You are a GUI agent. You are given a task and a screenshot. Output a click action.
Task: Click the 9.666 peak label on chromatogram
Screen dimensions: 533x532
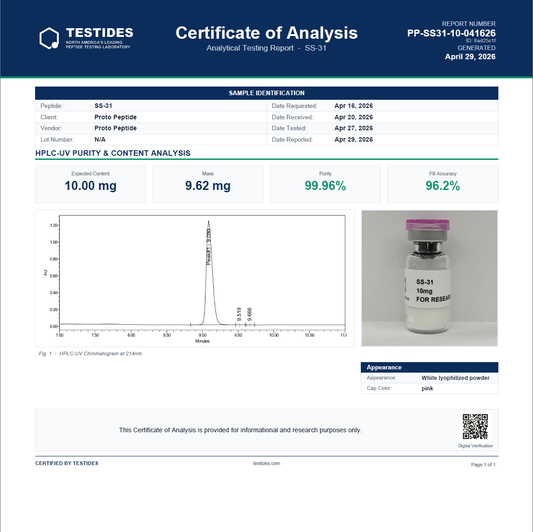click(250, 314)
